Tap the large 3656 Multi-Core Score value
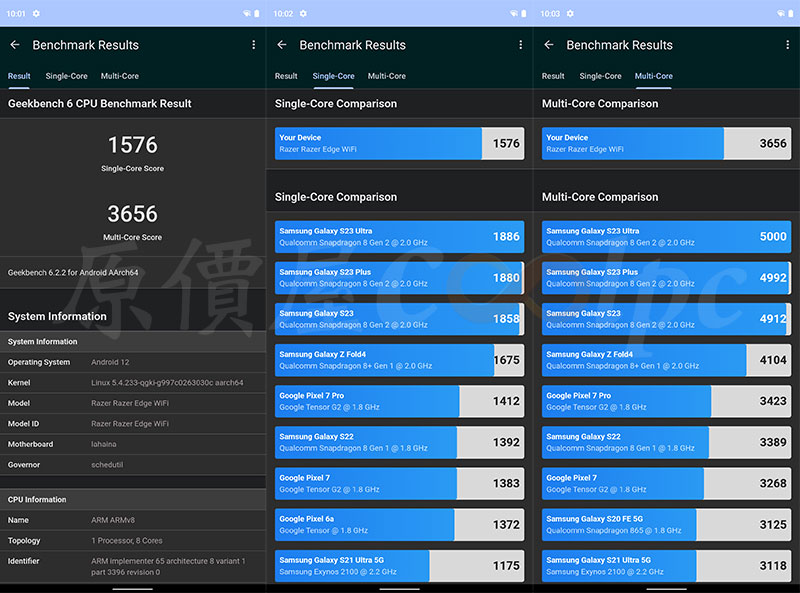This screenshot has width=800, height=593. click(133, 214)
